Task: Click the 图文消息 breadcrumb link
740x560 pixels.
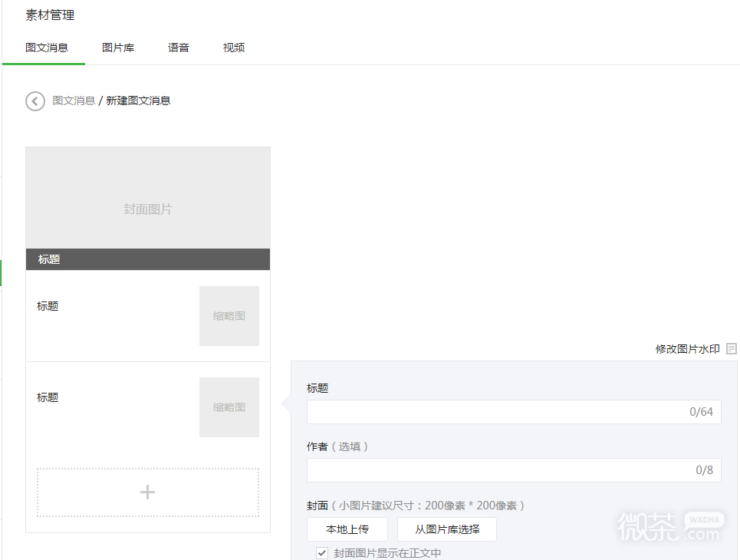Action: 74,100
